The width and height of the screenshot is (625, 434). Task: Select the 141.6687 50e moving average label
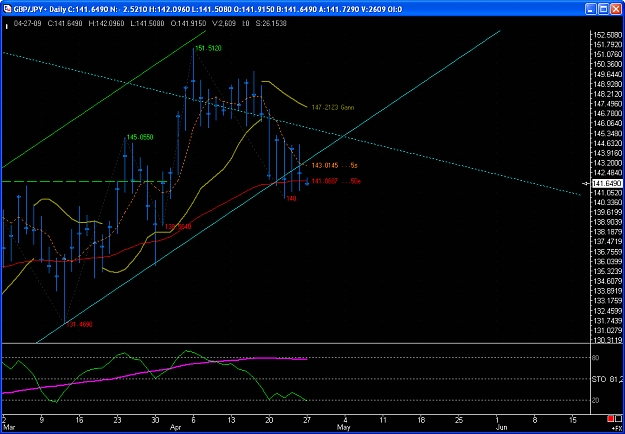tap(336, 181)
